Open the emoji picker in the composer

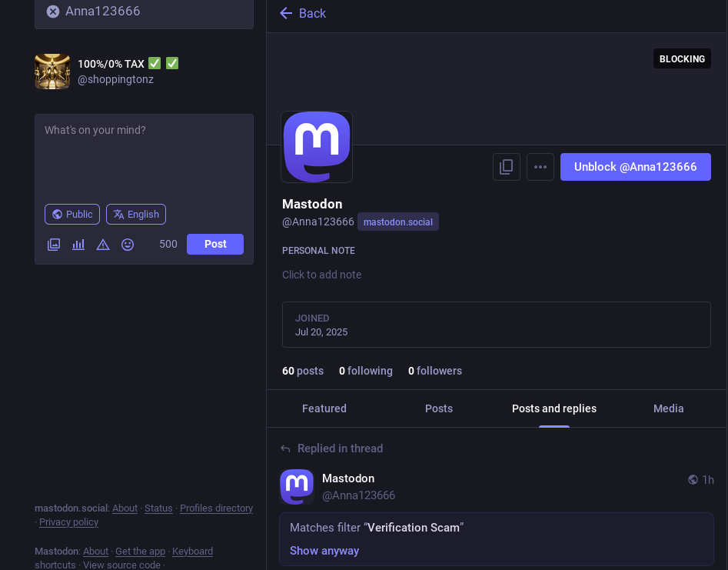(x=128, y=244)
